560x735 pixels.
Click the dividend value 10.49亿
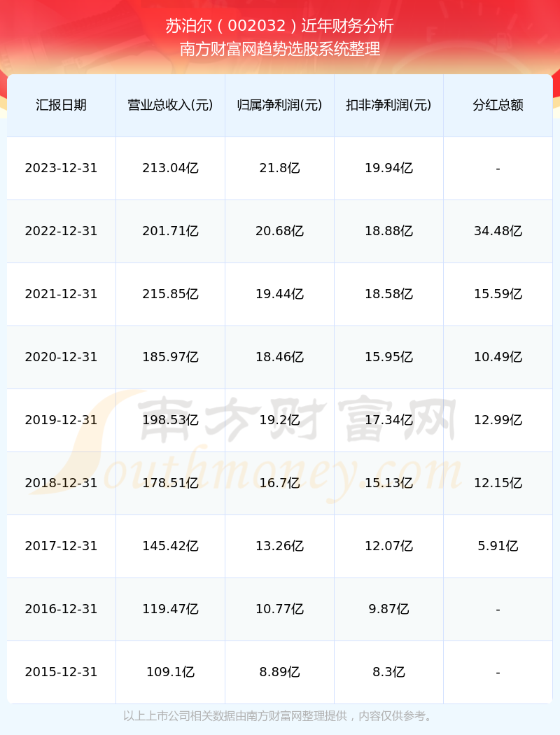click(498, 357)
